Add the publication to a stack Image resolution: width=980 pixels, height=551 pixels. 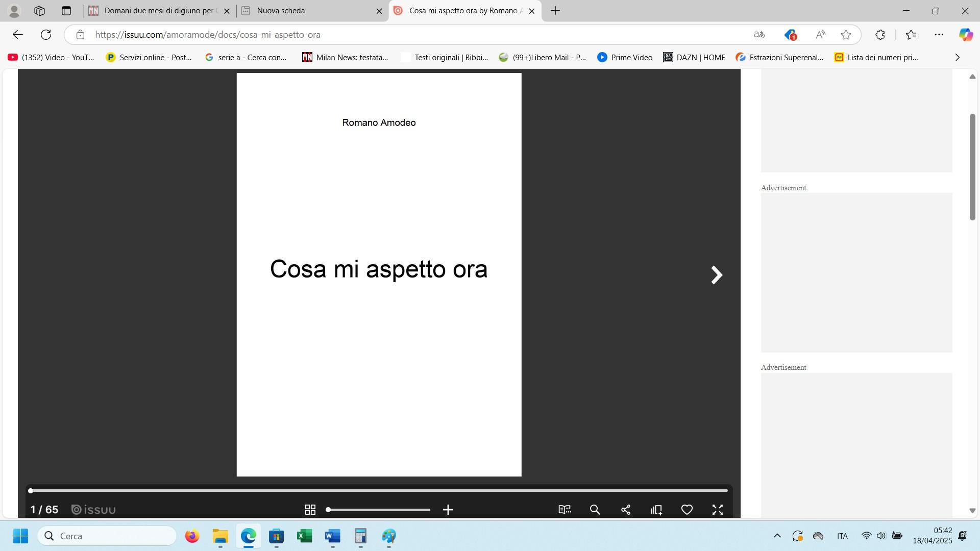(656, 510)
